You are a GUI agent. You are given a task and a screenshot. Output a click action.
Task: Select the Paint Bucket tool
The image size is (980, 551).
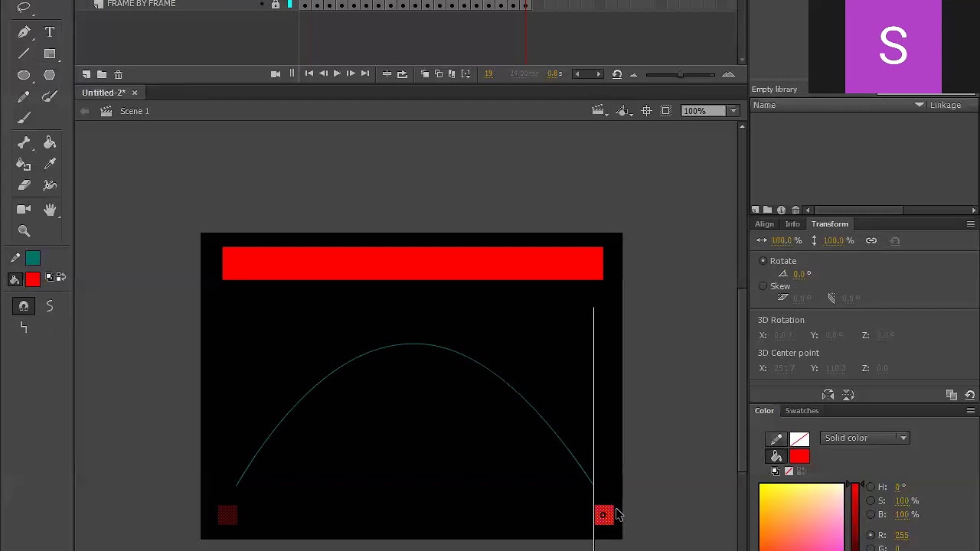pyautogui.click(x=50, y=142)
